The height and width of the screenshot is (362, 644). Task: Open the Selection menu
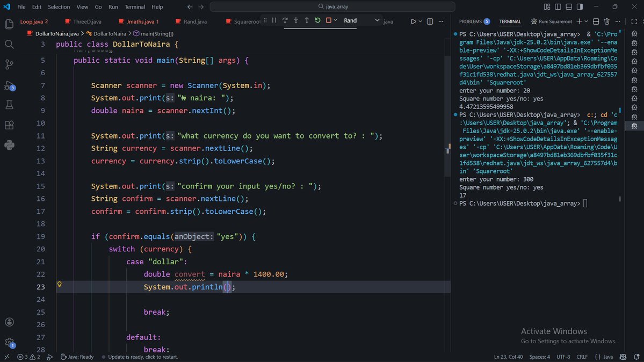point(59,6)
